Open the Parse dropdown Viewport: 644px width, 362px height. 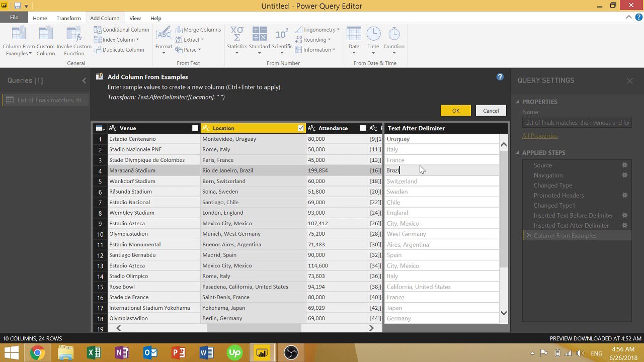click(188, 50)
